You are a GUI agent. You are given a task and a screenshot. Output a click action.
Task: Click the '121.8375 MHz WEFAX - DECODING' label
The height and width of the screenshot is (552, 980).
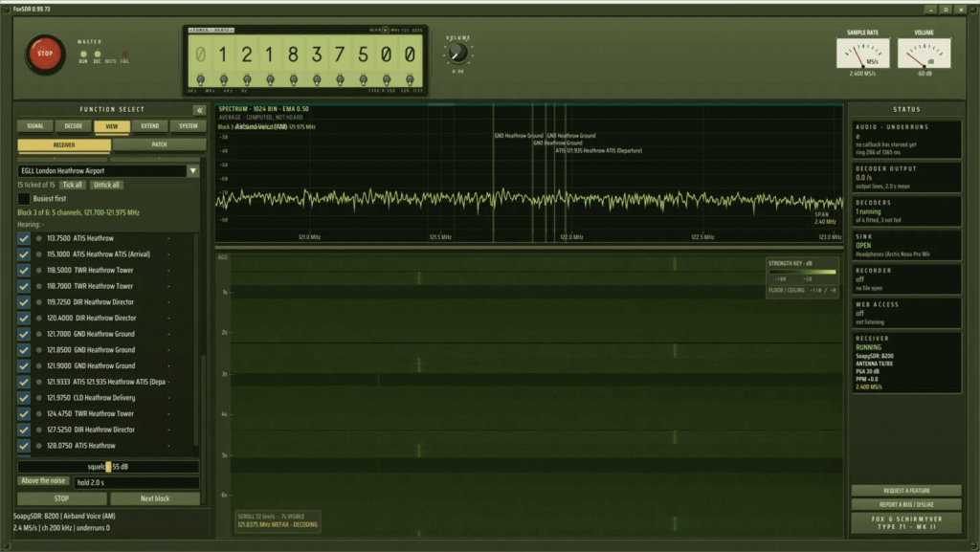pos(278,524)
